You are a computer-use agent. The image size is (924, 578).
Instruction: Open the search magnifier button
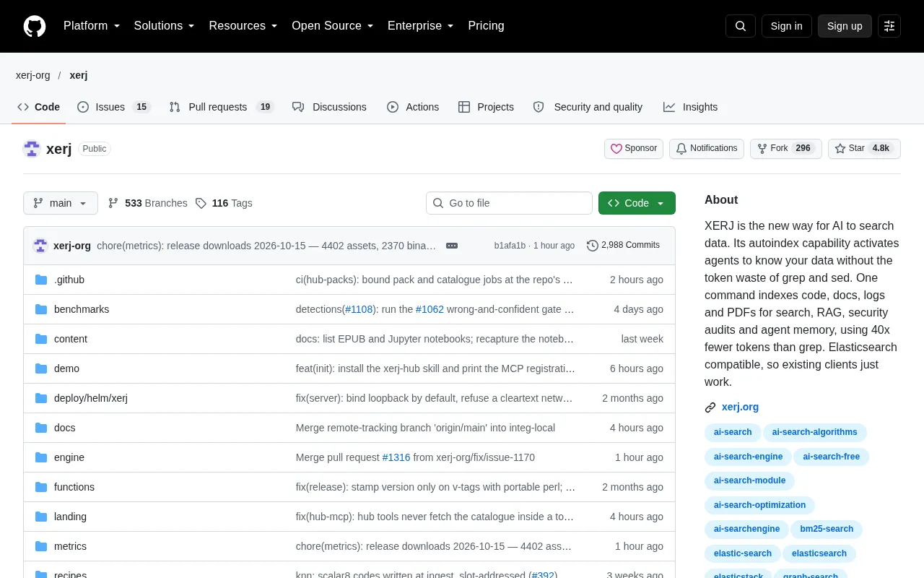741,26
